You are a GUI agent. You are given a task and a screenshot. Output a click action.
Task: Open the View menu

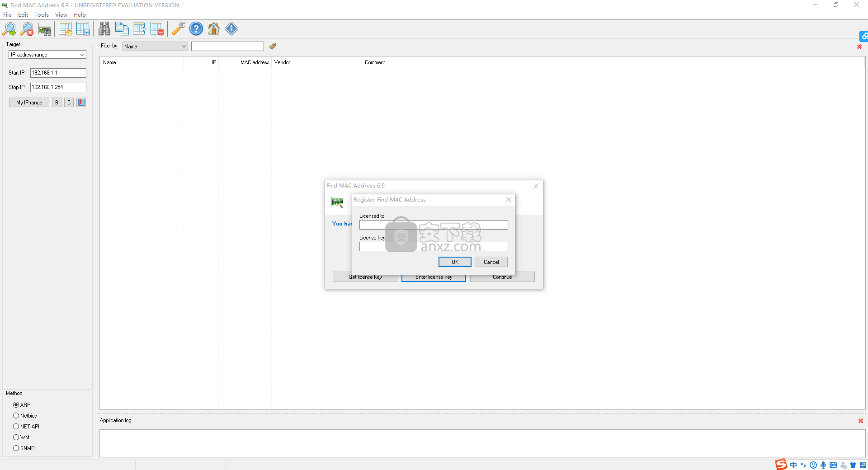coord(61,15)
